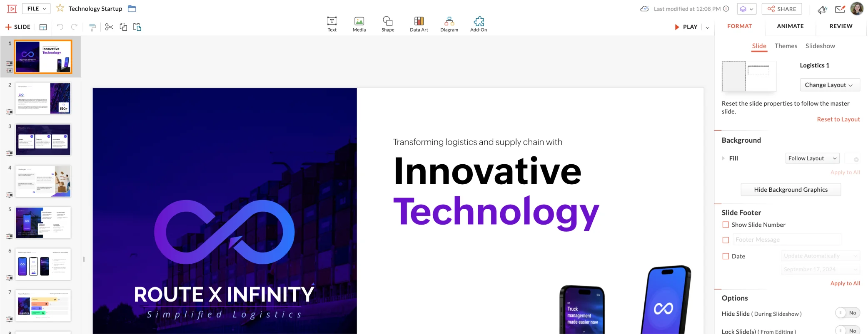Viewport: 868px width, 334px height.
Task: Click the Zoho Show logo icon
Action: pyautogui.click(x=12, y=9)
